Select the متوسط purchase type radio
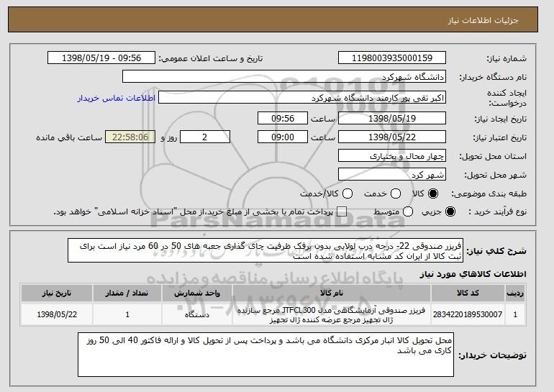The image size is (554, 392). pos(408,211)
